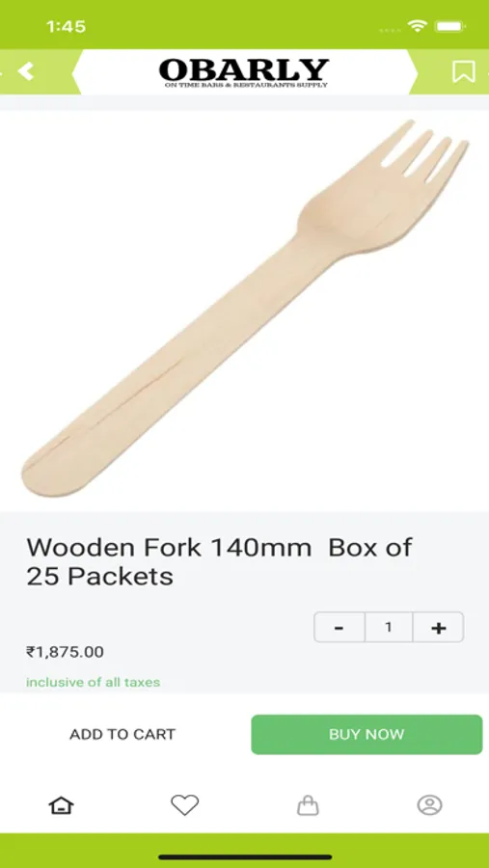Open the wooden fork product image
The height and width of the screenshot is (868, 489).
(x=244, y=309)
